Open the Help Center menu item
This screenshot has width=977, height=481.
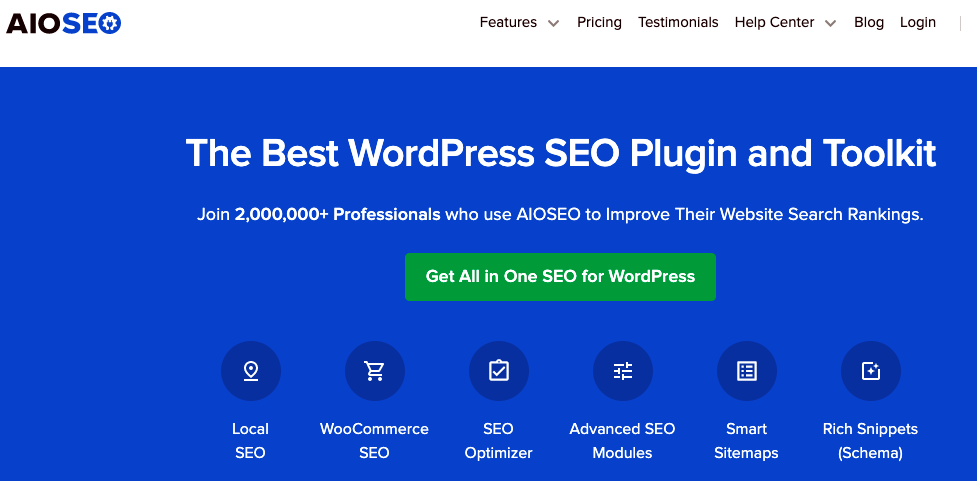click(x=774, y=22)
